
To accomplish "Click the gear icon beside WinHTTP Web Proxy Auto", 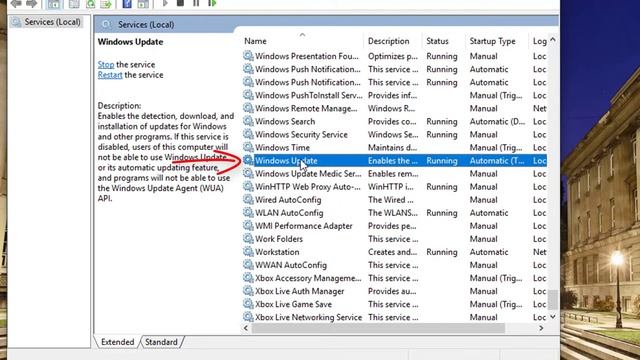I will tap(248, 186).
